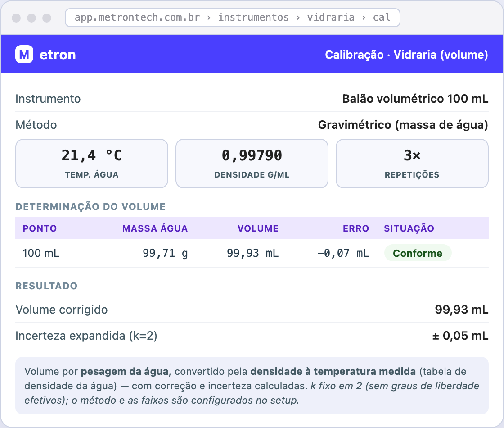
Task: Select 'Balão volumétrico 100 mL' value
Action: (x=415, y=99)
